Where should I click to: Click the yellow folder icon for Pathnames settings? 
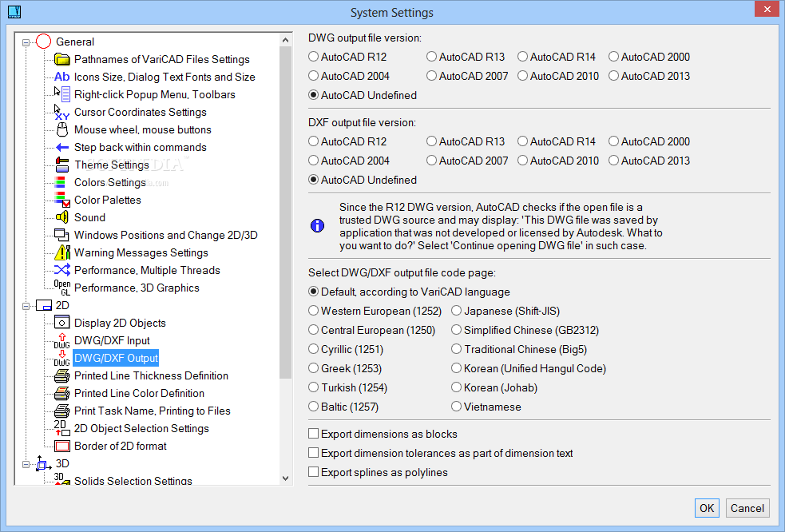[62, 60]
